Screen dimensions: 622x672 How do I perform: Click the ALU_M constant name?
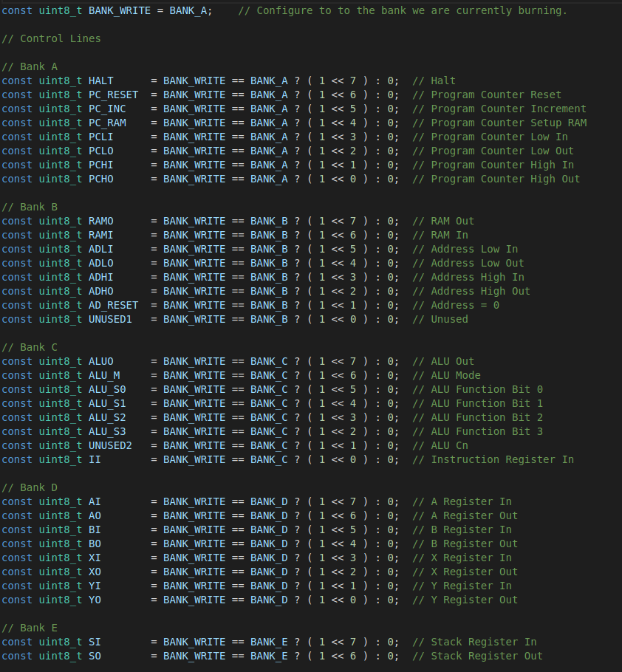104,375
